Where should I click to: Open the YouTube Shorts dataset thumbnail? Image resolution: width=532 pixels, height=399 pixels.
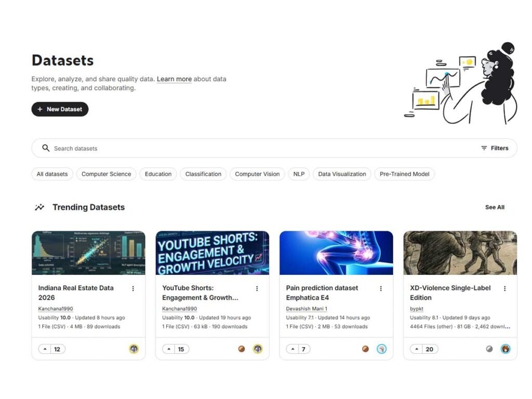(212, 253)
